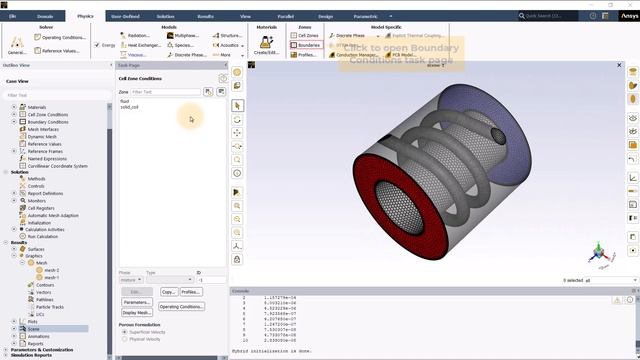This screenshot has width=640, height=360.
Task: Select Initialization in the outline tree
Action: coord(39,223)
